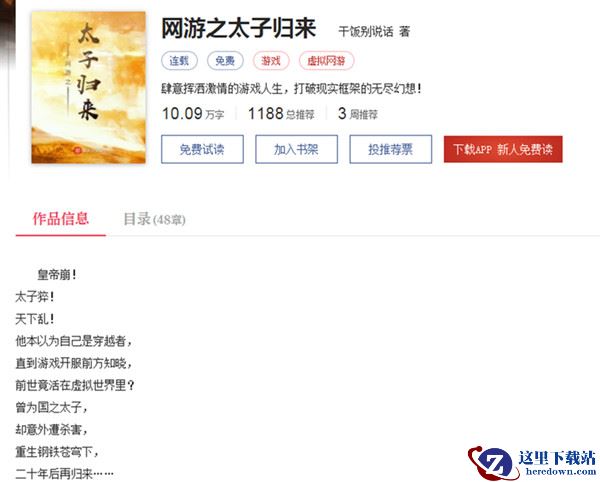
Task: Click the 这里下载站 watermark text
Action: click(x=557, y=458)
